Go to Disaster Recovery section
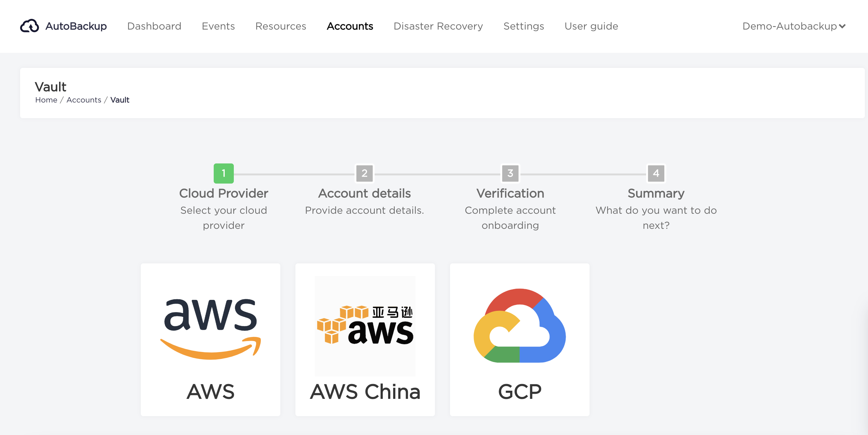This screenshot has height=435, width=868. click(438, 26)
